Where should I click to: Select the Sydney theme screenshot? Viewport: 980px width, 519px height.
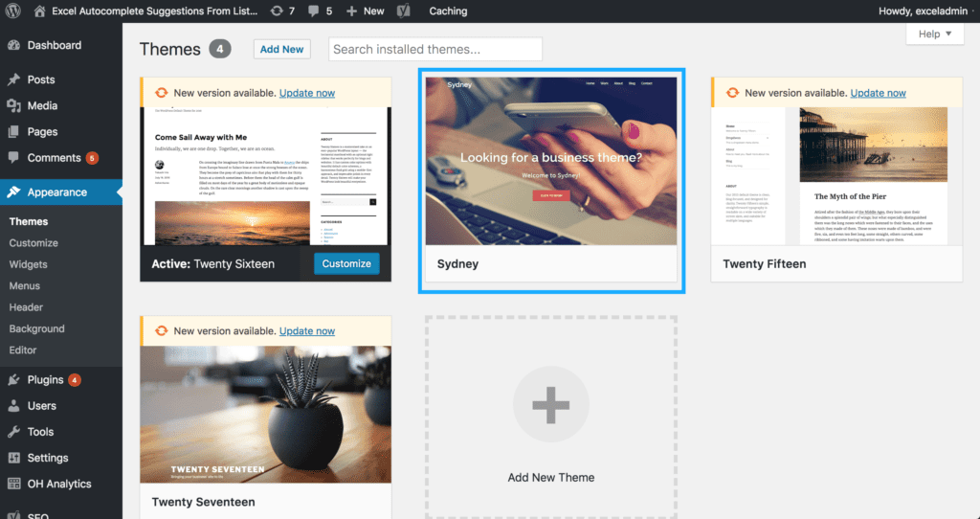pyautogui.click(x=550, y=161)
